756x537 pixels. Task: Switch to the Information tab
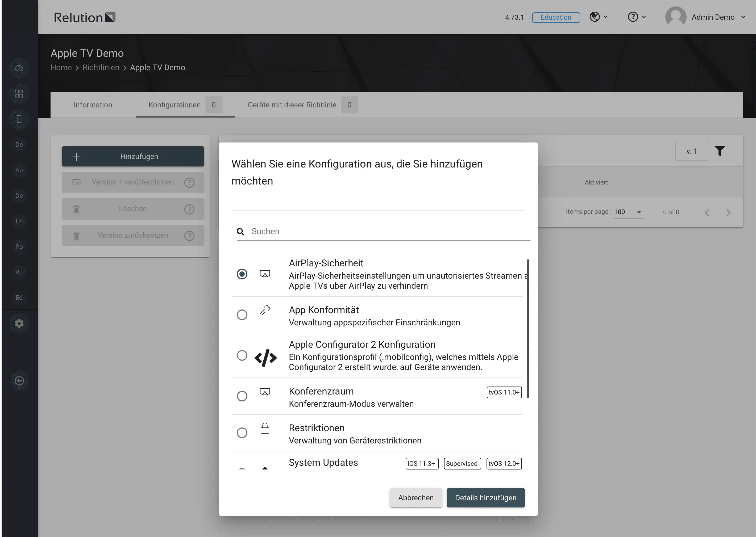pos(93,105)
